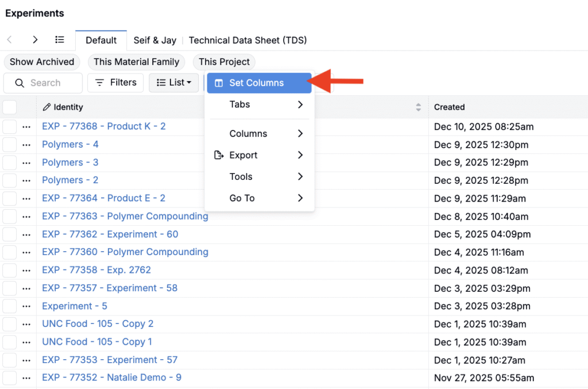Click the back navigation arrow icon
This screenshot has height=389, width=588.
pos(9,40)
